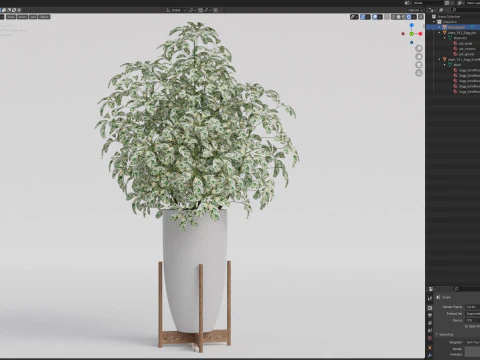Toggle camera view navigation button
This screenshot has width=480, height=360.
pos(419,65)
